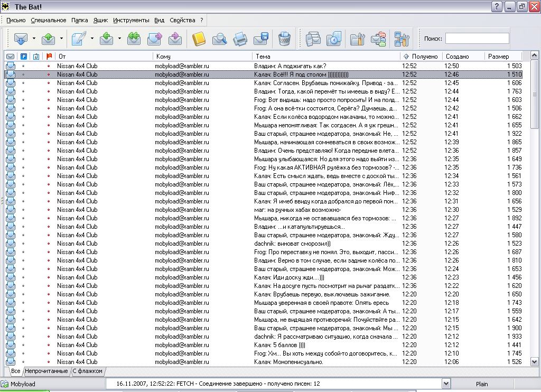Sort messages by the Создано column
This screenshot has height=392, width=541.
pos(464,56)
